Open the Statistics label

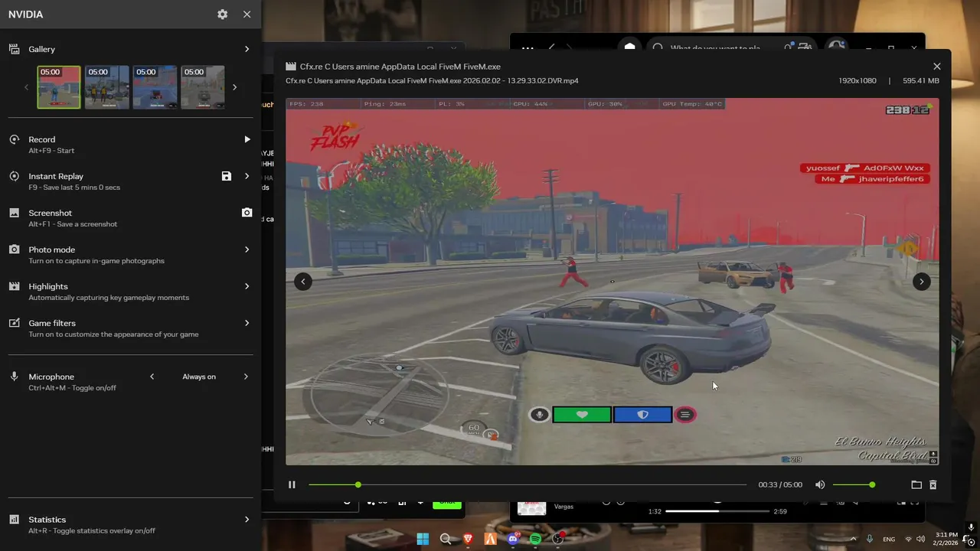coord(47,520)
